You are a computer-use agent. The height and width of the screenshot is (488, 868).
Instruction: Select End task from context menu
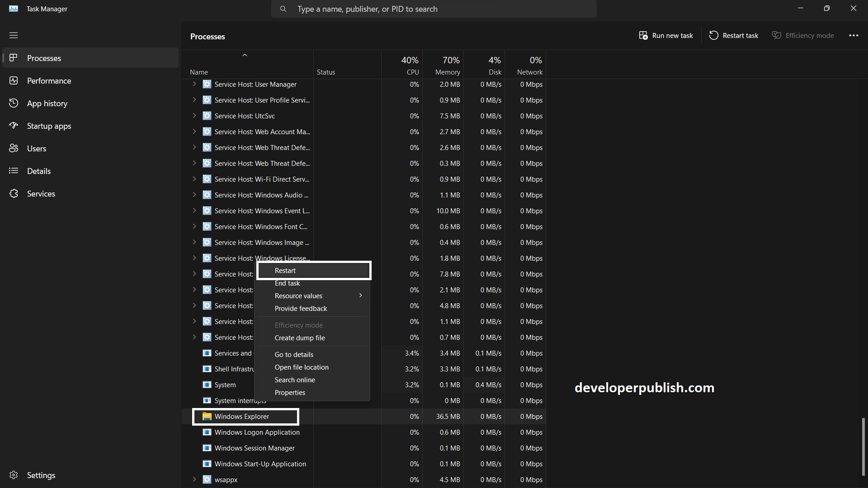[x=288, y=283]
